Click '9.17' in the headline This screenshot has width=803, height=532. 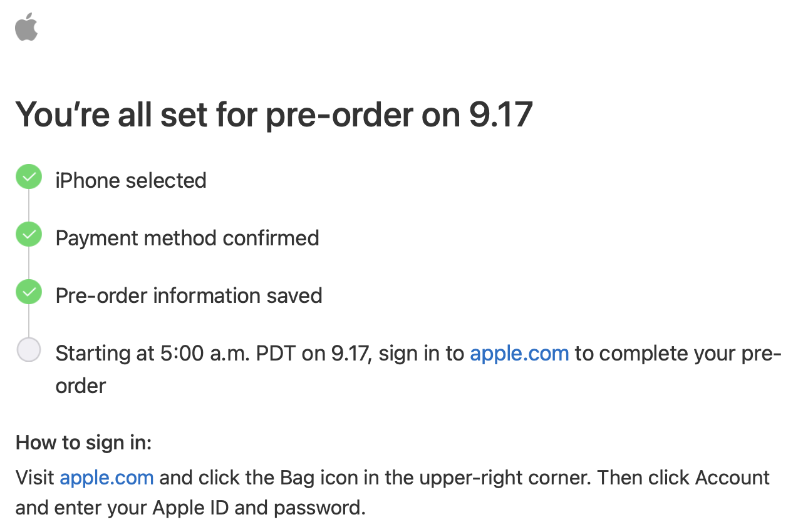(500, 115)
